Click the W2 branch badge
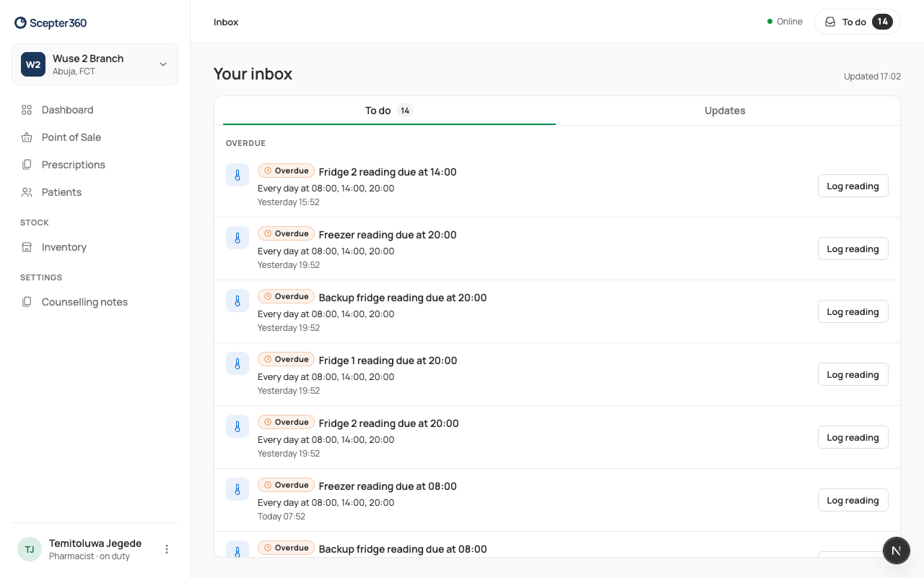Image resolution: width=924 pixels, height=578 pixels. (x=33, y=64)
